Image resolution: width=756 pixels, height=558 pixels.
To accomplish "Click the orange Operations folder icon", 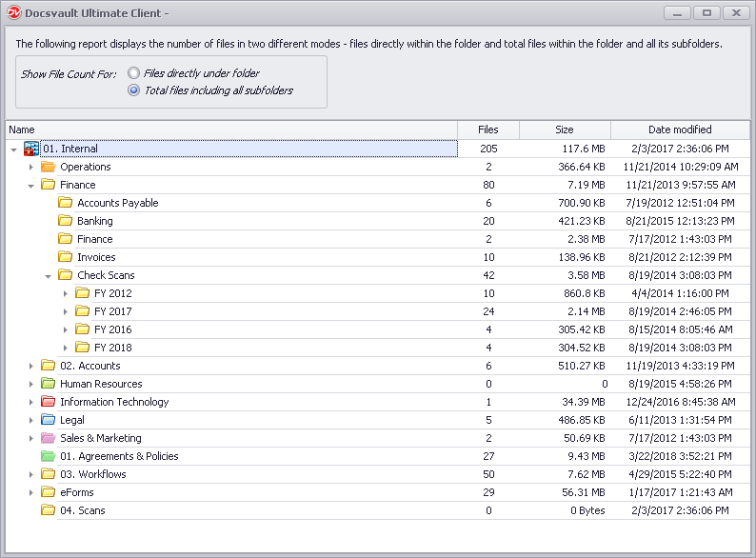I will point(48,167).
